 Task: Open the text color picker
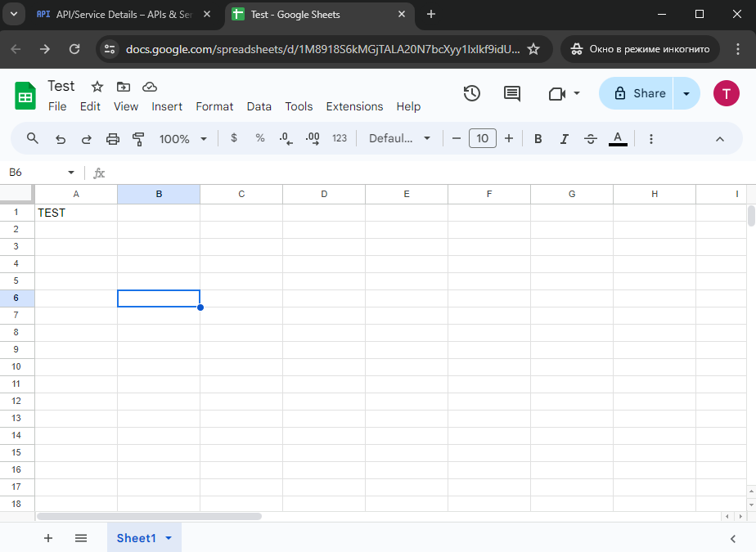[618, 139]
